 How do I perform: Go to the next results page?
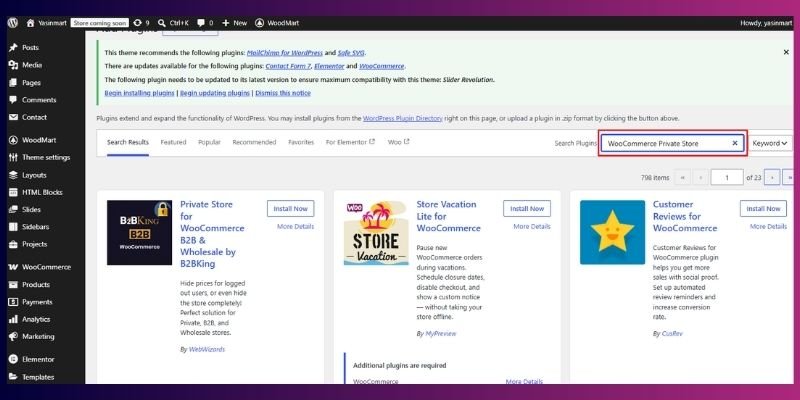(x=772, y=178)
